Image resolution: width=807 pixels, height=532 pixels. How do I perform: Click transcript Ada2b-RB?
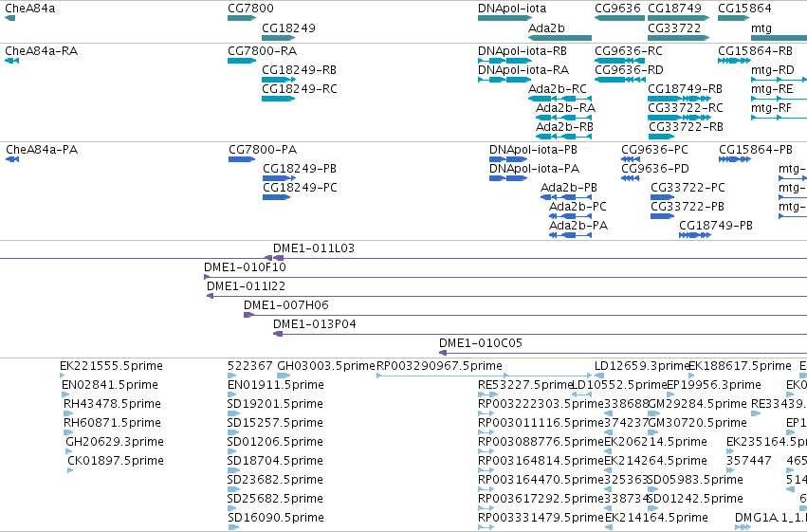[x=564, y=127]
